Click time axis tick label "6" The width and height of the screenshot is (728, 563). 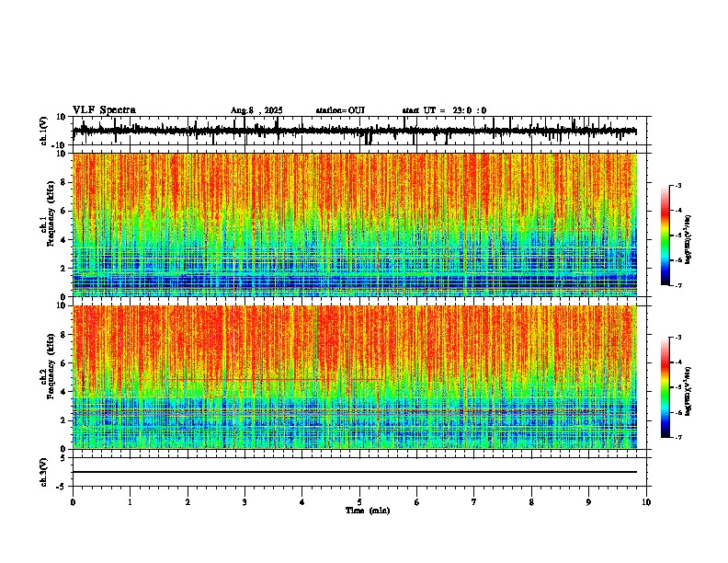(417, 502)
